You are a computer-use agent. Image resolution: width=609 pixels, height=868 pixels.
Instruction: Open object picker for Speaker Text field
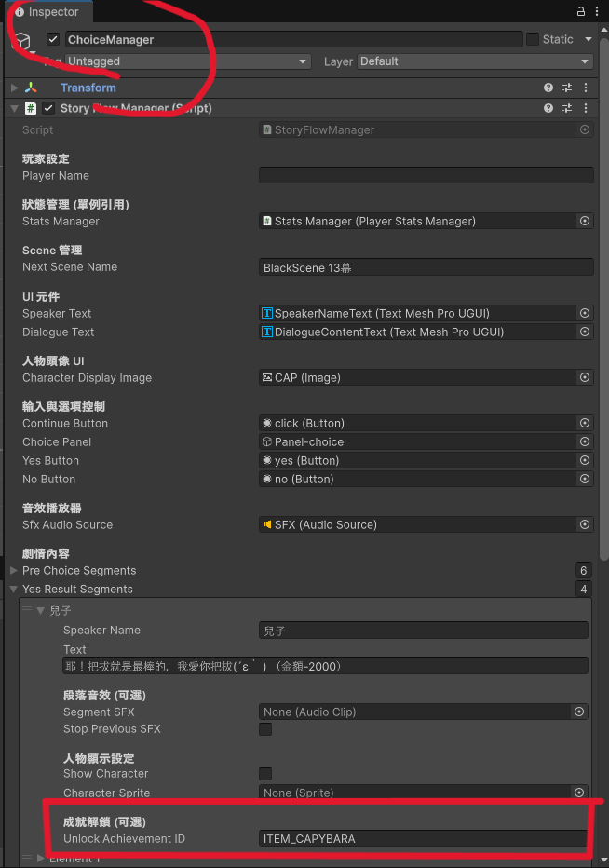(585, 313)
